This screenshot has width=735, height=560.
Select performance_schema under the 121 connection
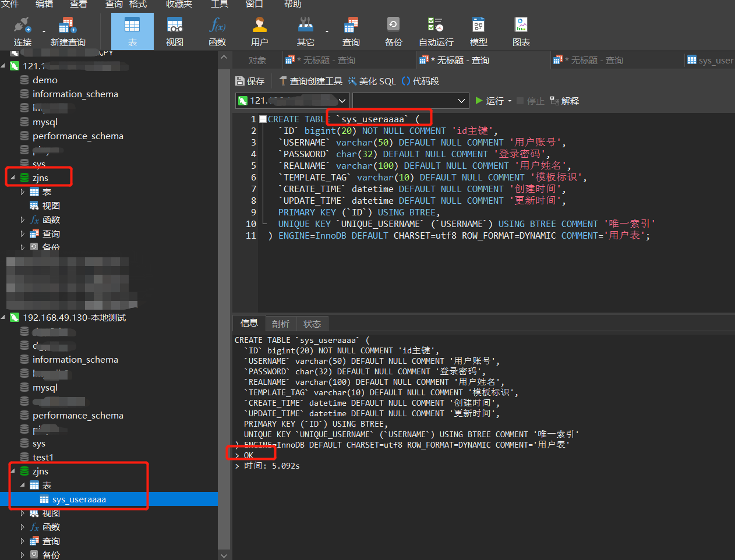[x=78, y=136]
